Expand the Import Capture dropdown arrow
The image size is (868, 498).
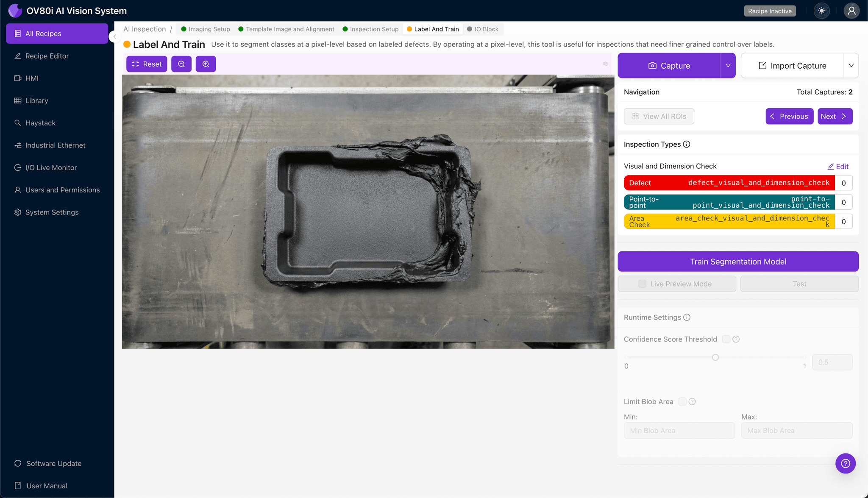click(851, 66)
